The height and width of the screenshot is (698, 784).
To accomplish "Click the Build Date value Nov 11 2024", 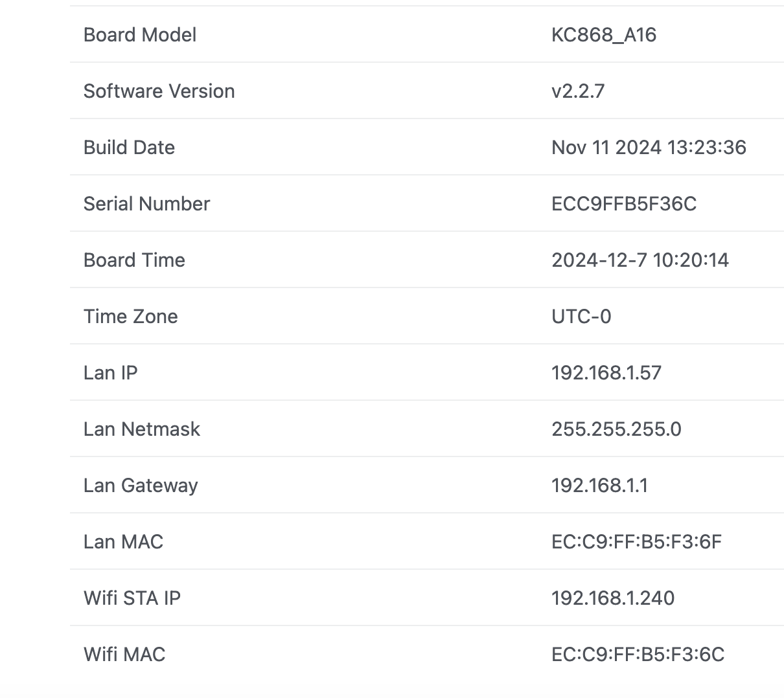I will point(648,148).
